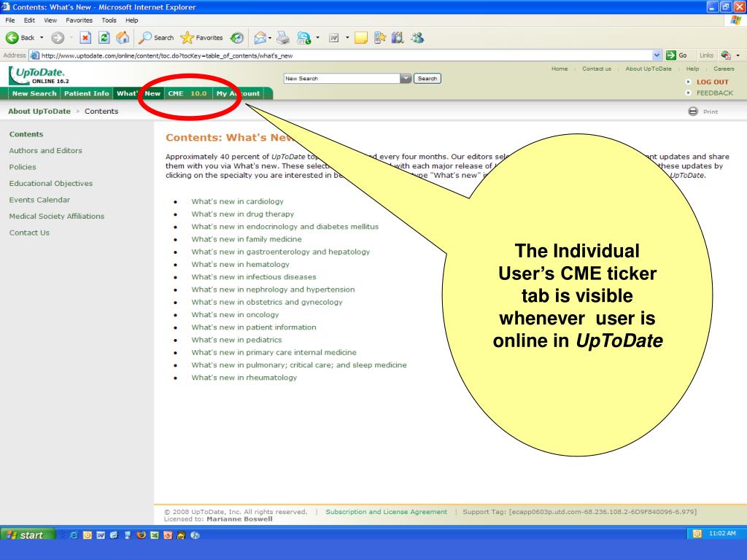Screen dimensions: 747x560
Task: Open What's new in rheumatology link
Action: point(244,378)
